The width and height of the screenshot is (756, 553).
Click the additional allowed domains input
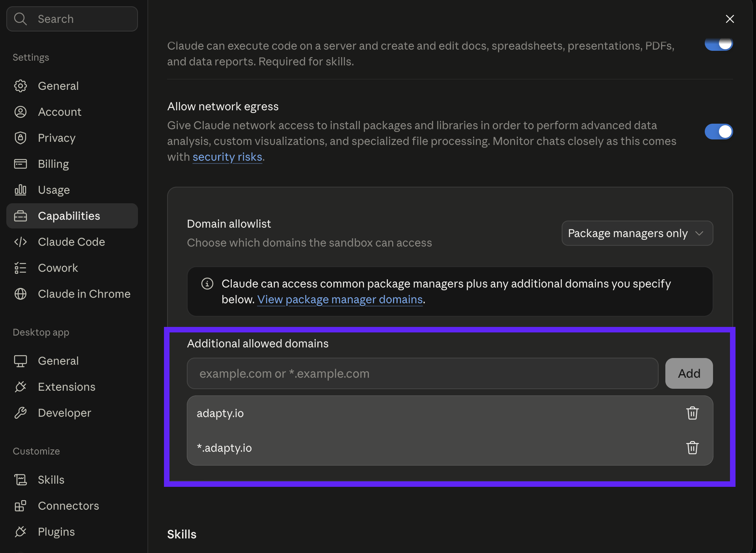(x=423, y=373)
